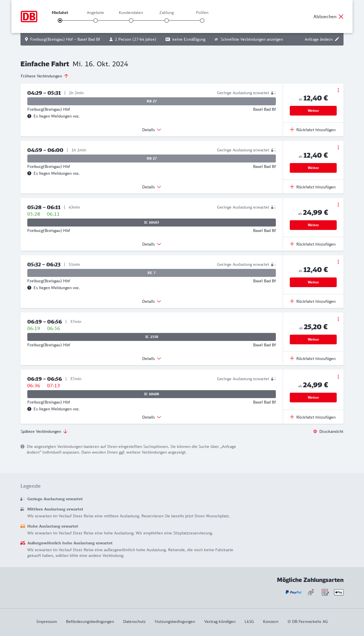Click the printer icon for Druckansicht

[315, 431]
